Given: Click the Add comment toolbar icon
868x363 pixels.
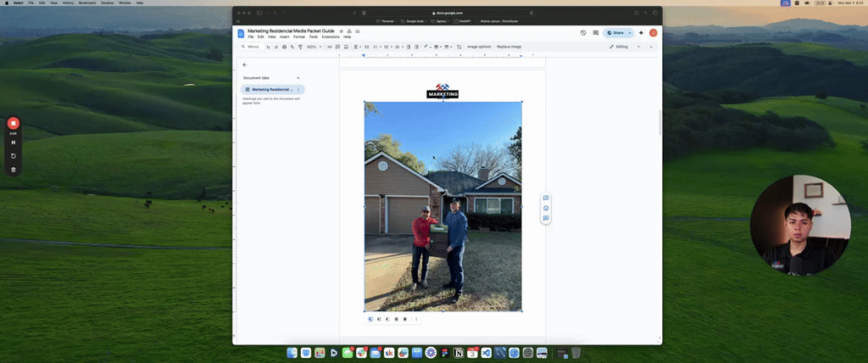Looking at the screenshot, I should 337,47.
